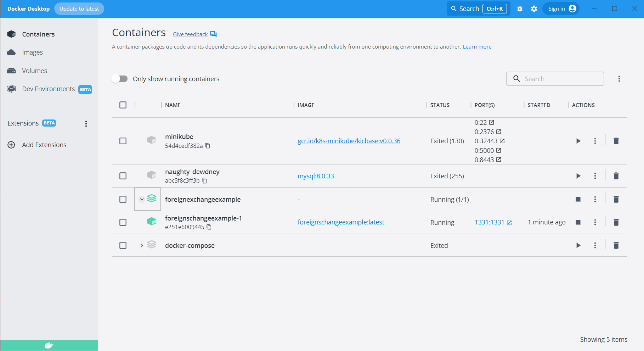The image size is (644, 351).
Task: Click the Sign in button
Action: click(561, 9)
